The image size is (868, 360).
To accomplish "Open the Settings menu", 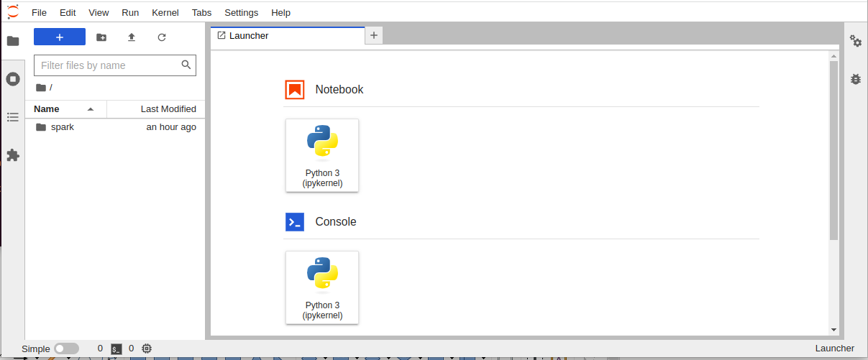I will (x=241, y=12).
